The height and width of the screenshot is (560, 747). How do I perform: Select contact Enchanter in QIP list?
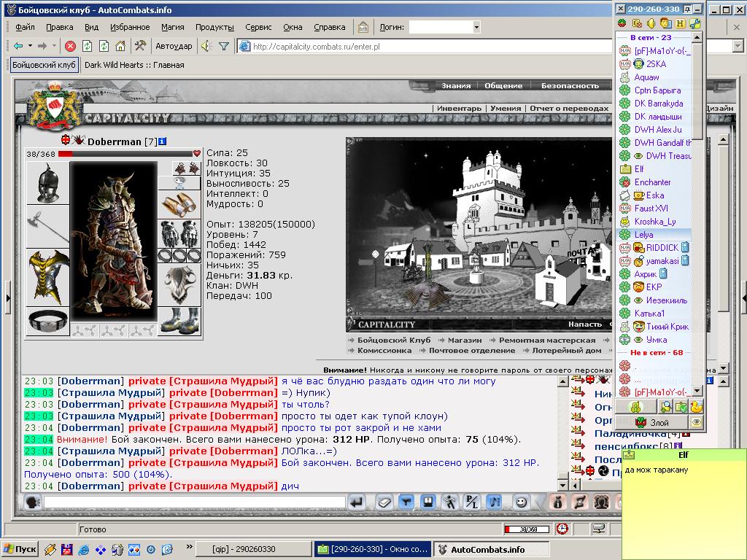[x=654, y=182]
